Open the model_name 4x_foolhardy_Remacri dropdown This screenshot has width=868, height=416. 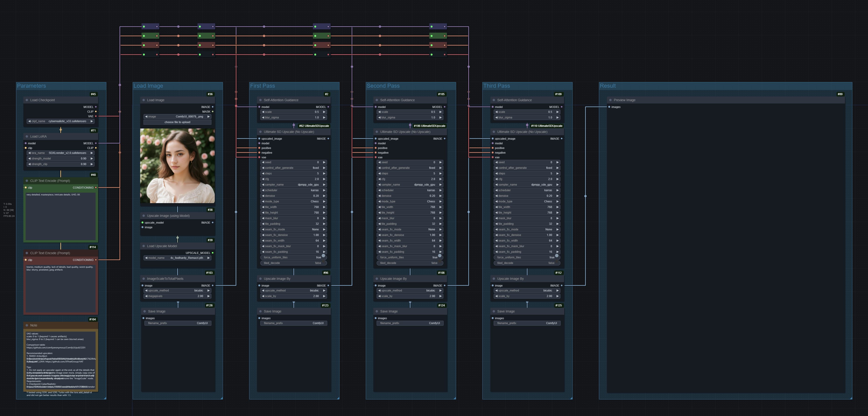click(x=177, y=258)
